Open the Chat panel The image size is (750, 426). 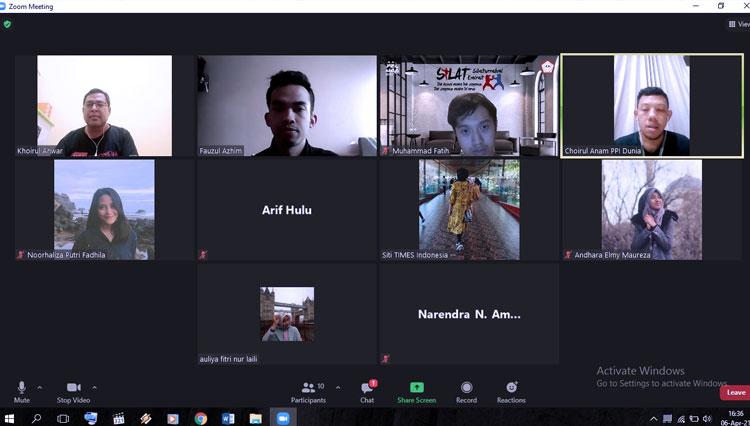pyautogui.click(x=367, y=392)
